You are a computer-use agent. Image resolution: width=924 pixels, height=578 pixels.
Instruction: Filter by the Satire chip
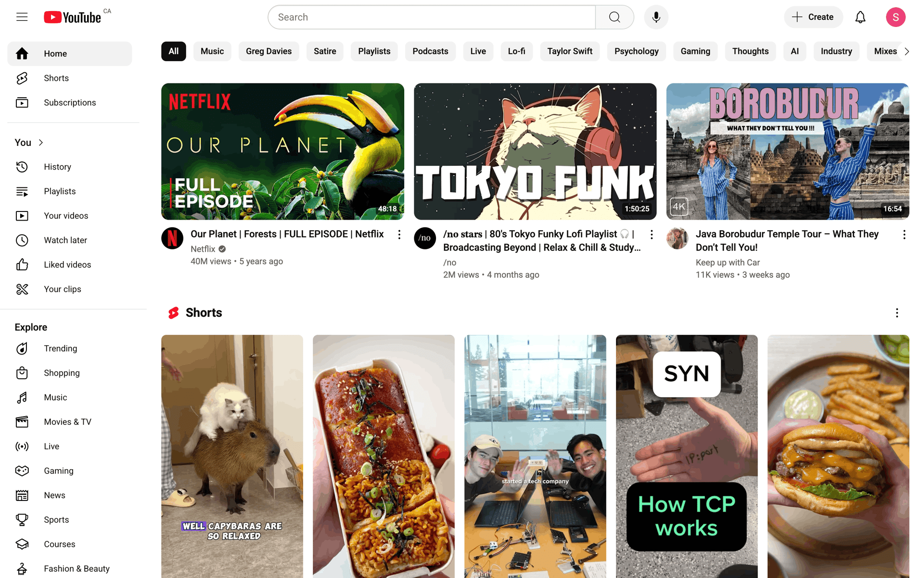click(x=325, y=52)
